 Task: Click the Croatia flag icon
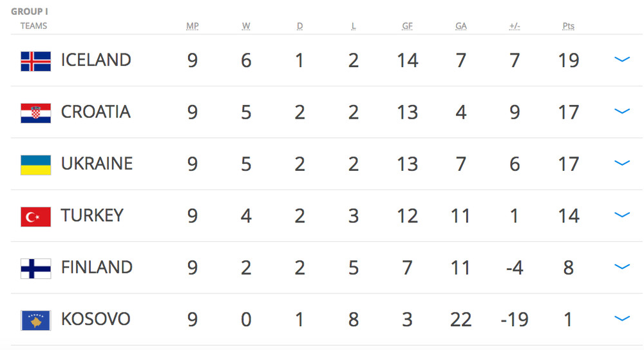35,113
